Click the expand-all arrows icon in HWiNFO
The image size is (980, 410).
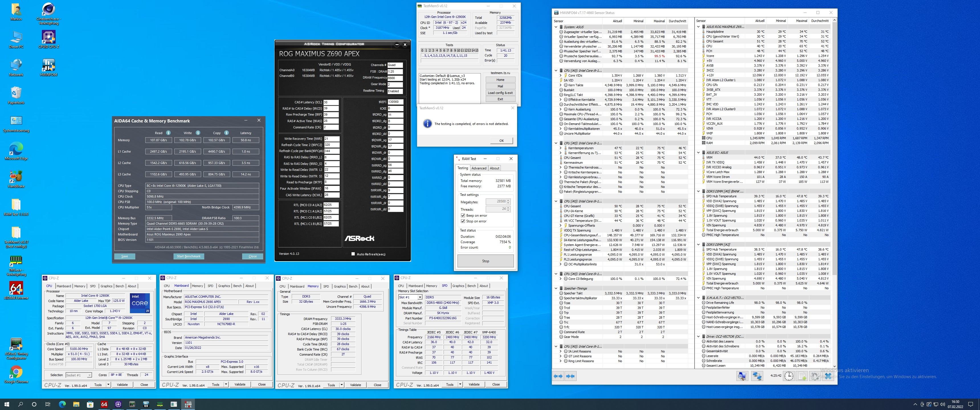click(558, 376)
